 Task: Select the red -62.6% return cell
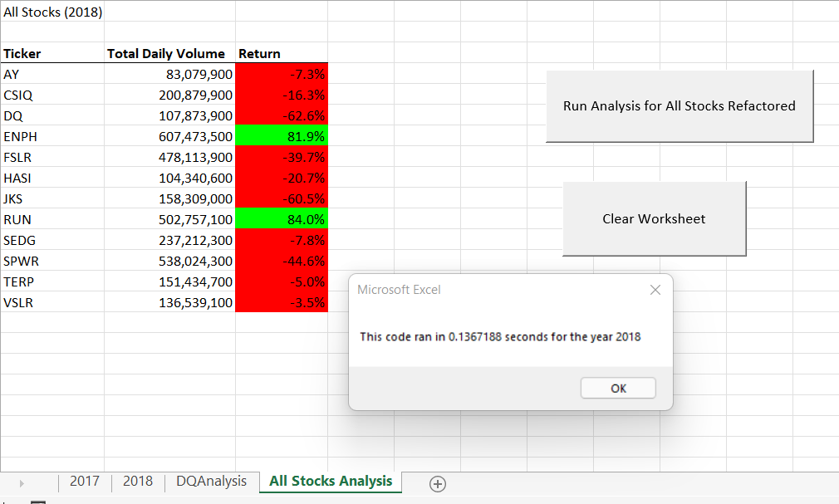(x=282, y=115)
